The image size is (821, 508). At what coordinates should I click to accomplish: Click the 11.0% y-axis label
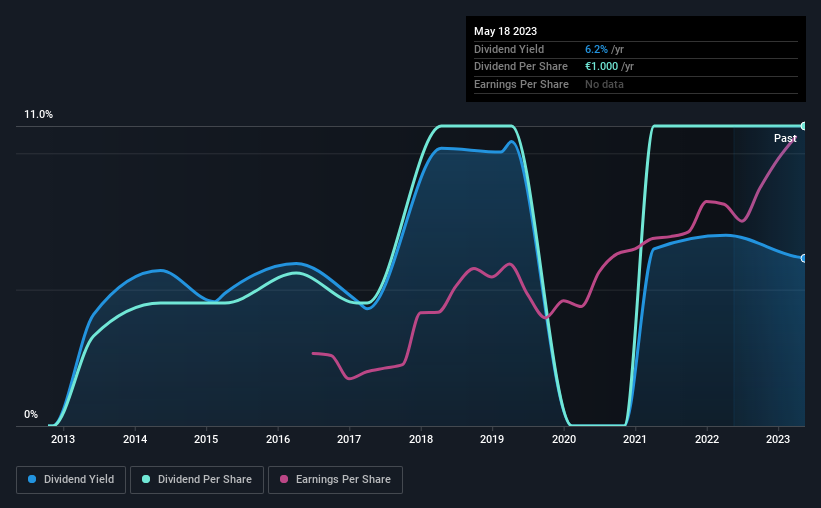pyautogui.click(x=38, y=115)
